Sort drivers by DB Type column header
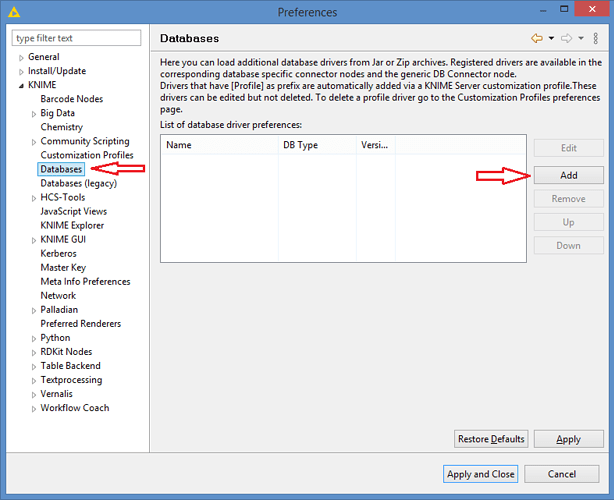 pos(318,145)
